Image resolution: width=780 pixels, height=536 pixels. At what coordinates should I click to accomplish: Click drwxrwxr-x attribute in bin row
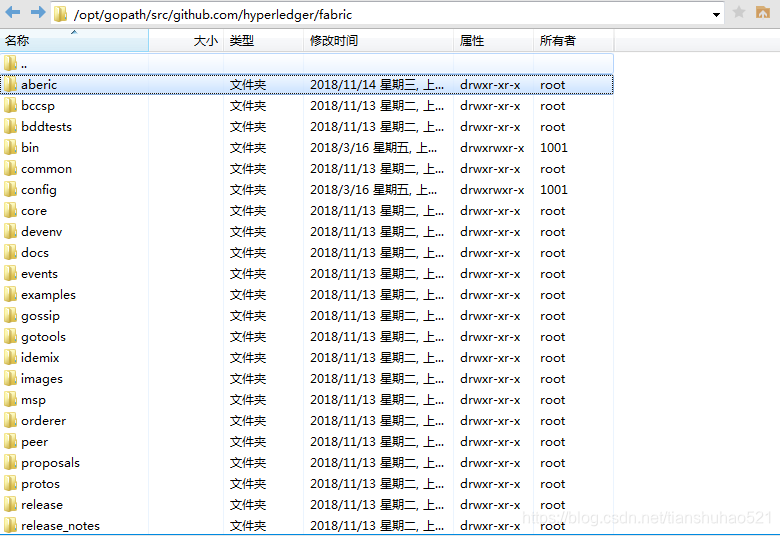tap(492, 148)
